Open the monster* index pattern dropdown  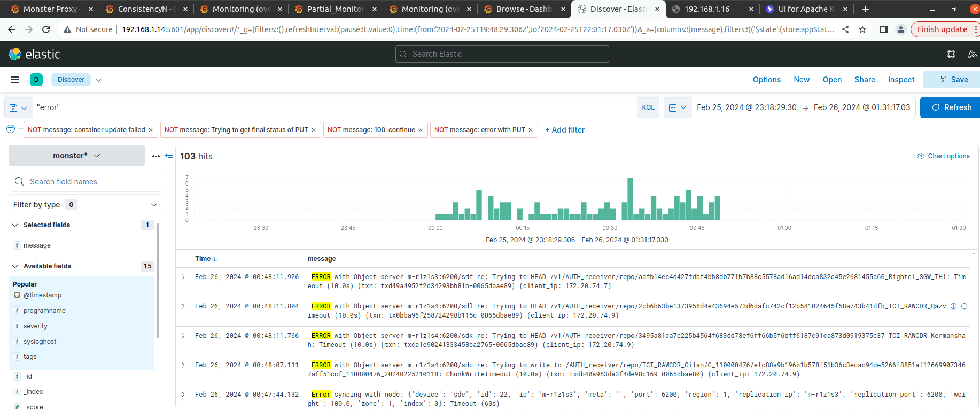click(x=76, y=156)
